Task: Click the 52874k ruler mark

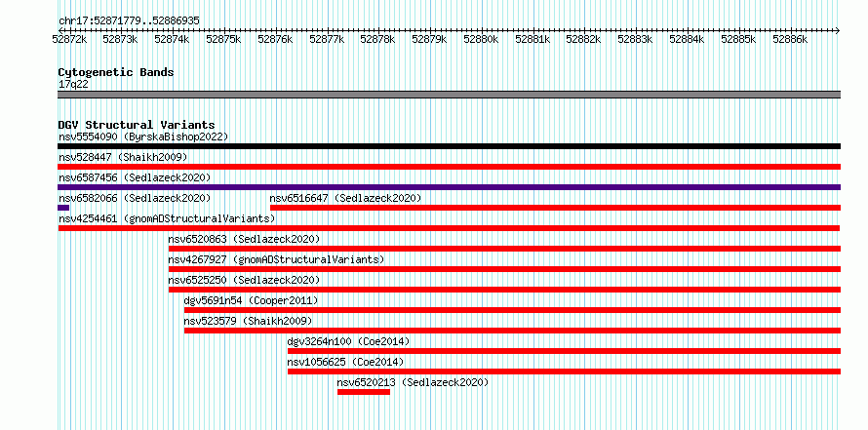Action: click(x=173, y=39)
